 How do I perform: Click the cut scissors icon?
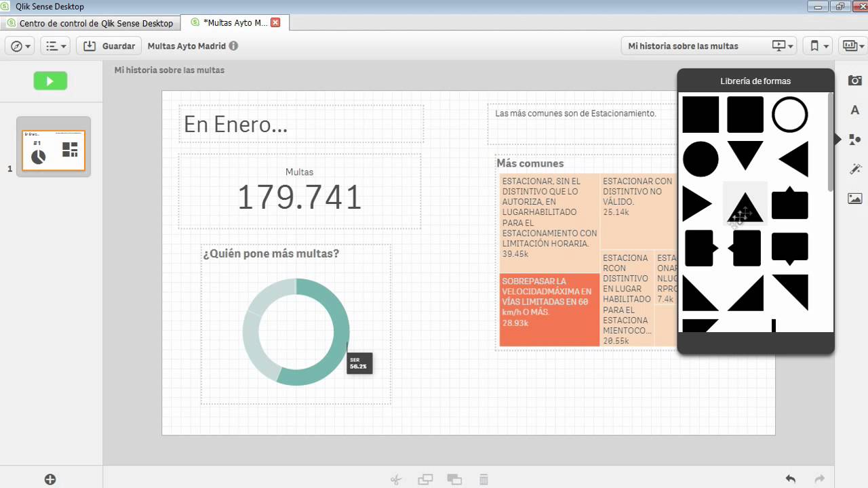[397, 479]
